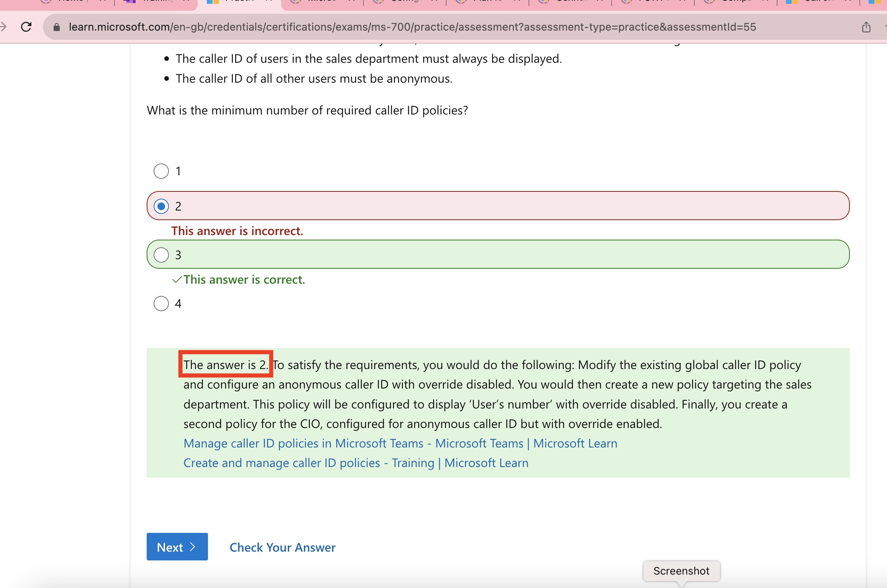The width and height of the screenshot is (887, 588).
Task: Click the lock site info icon
Action: pos(57,27)
